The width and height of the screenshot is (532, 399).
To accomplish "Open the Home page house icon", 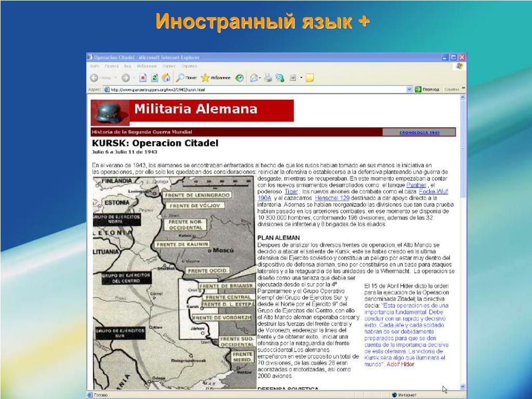I will [x=166, y=78].
